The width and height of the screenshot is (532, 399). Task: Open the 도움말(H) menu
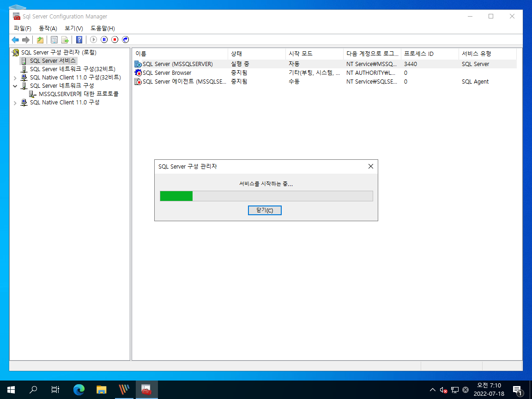103,29
